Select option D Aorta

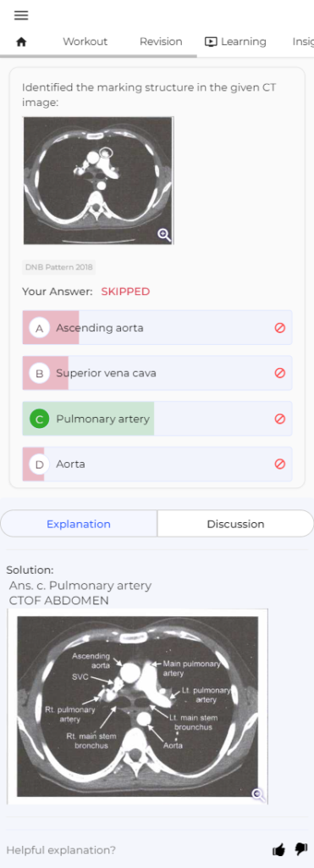157,464
